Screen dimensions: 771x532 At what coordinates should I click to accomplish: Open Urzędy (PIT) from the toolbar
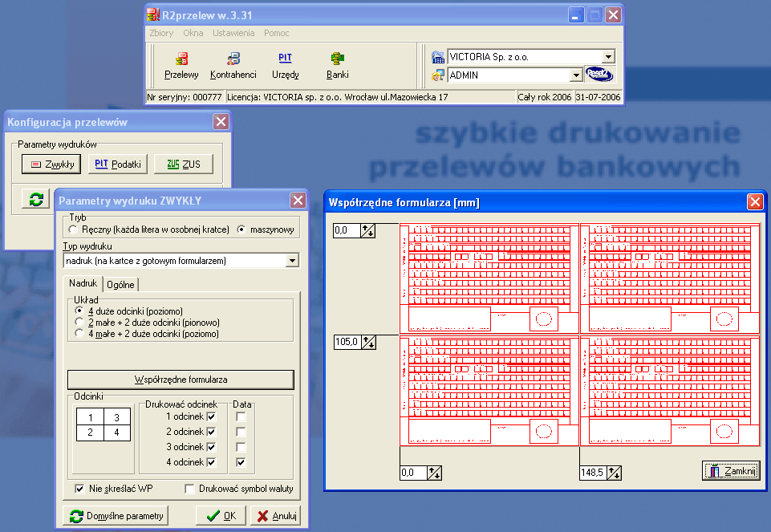[285, 66]
